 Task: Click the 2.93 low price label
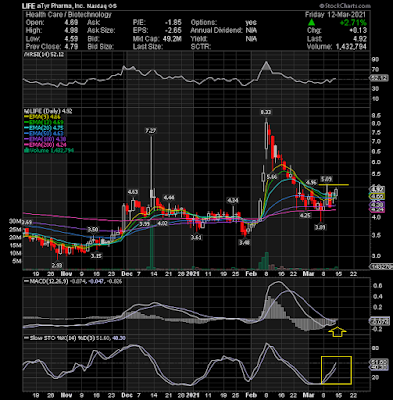tap(57, 265)
